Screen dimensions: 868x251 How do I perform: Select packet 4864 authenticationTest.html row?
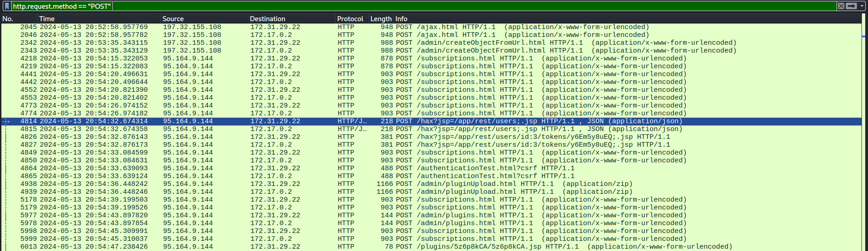tap(431, 168)
